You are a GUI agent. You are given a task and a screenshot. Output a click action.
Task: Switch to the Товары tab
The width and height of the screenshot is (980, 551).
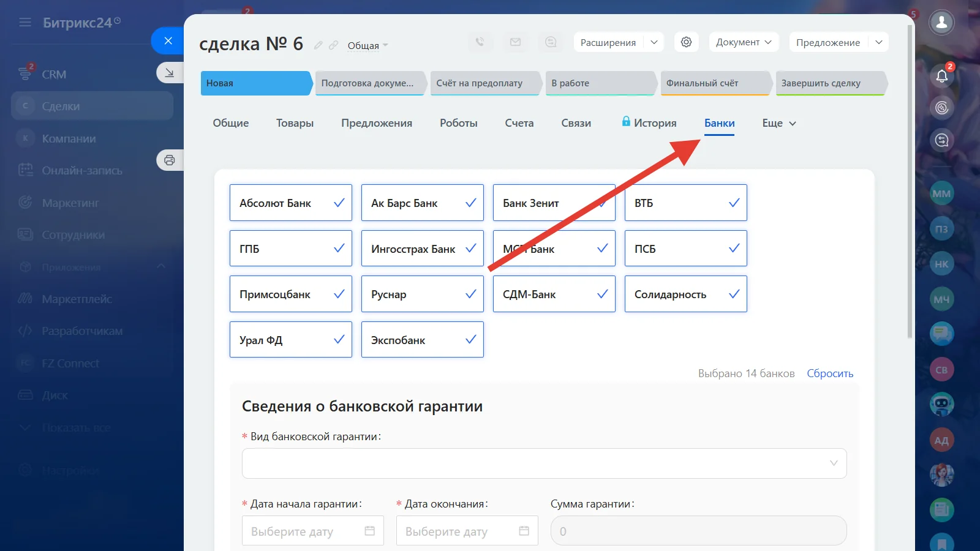point(295,123)
